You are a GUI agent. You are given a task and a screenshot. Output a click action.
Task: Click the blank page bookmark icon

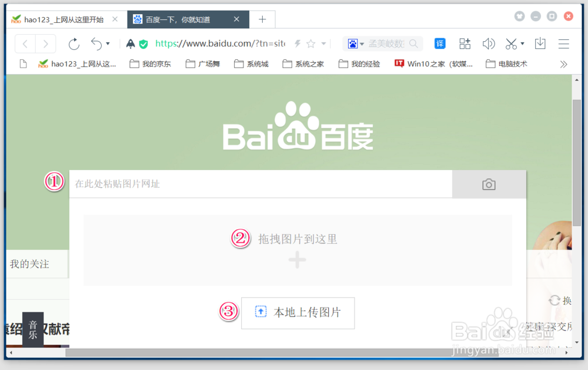(x=24, y=64)
